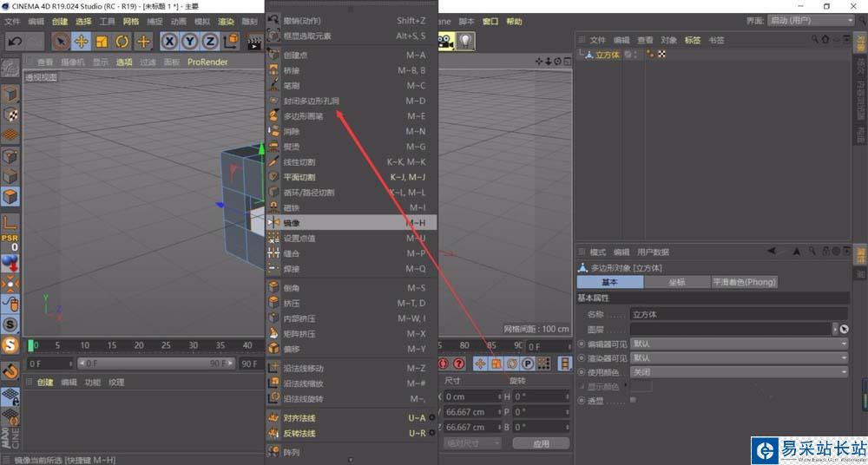Choose 桥接 (Bridge) from context menu
Image resolution: width=868 pixels, height=465 pixels.
point(352,70)
